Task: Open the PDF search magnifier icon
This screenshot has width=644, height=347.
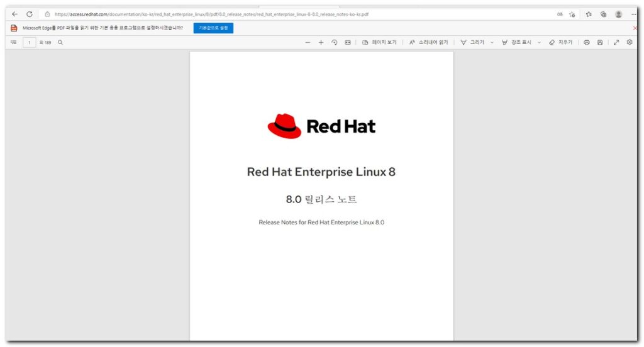Action: pos(60,42)
